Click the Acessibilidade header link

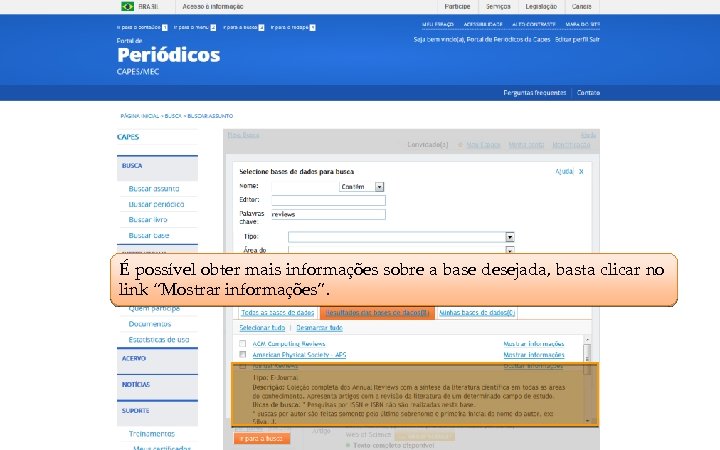click(483, 24)
